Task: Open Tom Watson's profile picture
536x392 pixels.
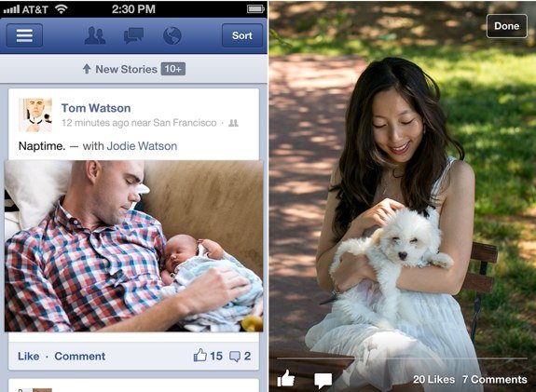Action: [35, 115]
